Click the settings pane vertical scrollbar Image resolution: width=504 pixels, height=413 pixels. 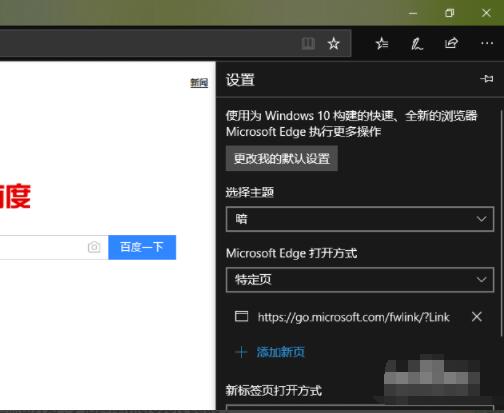click(502, 223)
